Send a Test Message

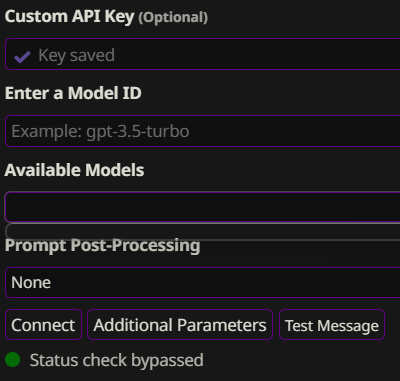coord(332,325)
